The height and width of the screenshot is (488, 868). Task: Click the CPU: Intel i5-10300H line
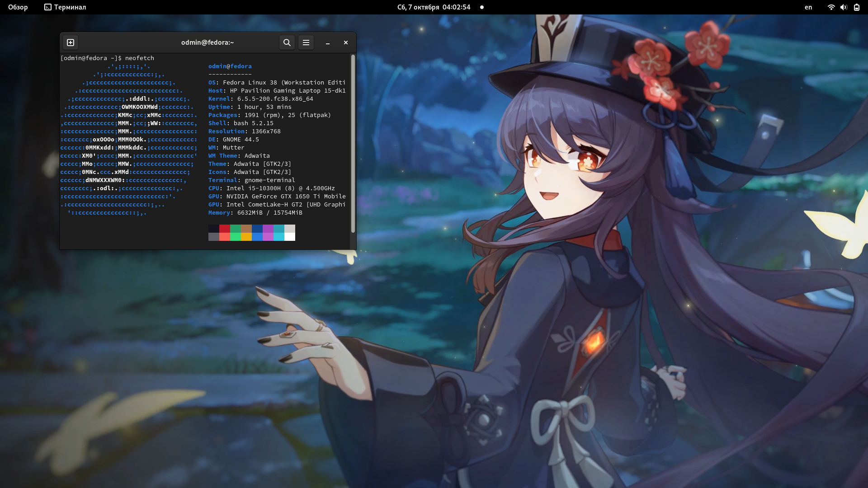point(272,188)
